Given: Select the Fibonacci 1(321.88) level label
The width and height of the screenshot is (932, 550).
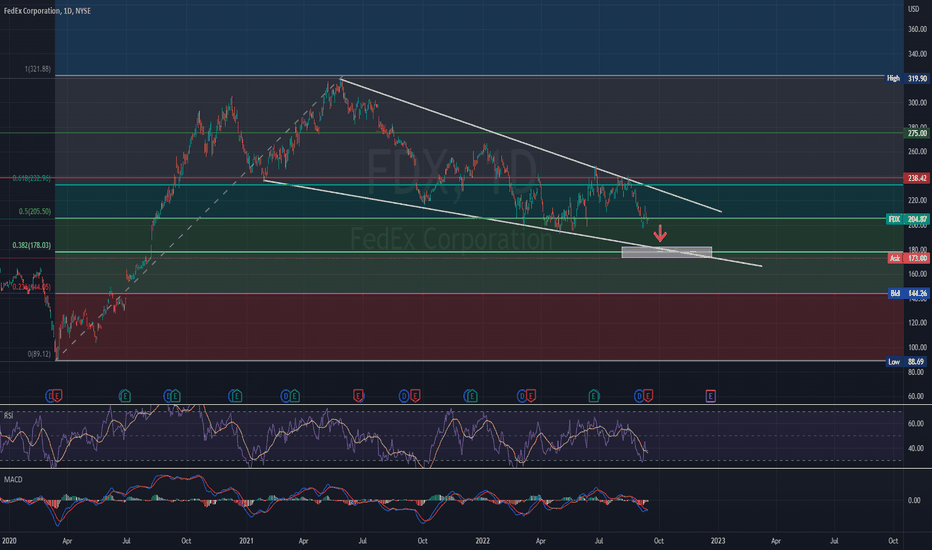Looking at the screenshot, I should coord(37,69).
